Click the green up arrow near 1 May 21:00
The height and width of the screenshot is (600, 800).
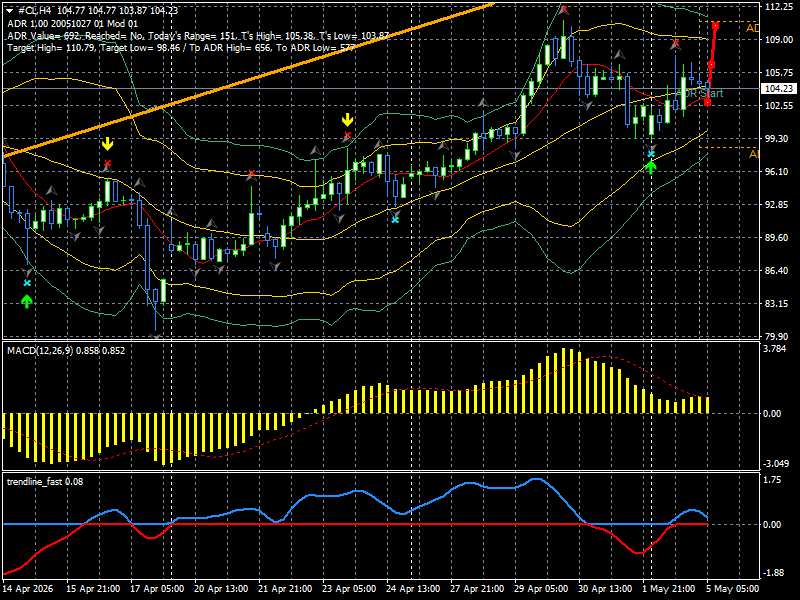[651, 167]
